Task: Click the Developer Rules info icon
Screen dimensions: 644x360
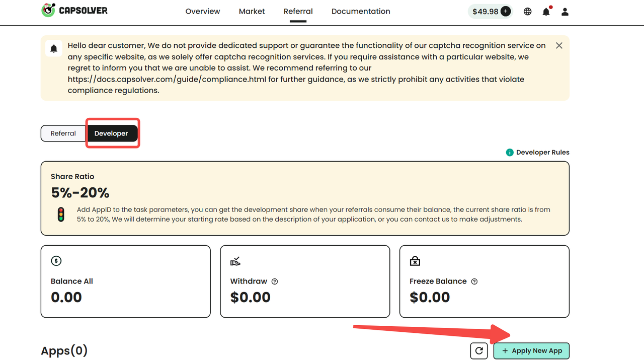Action: point(510,152)
